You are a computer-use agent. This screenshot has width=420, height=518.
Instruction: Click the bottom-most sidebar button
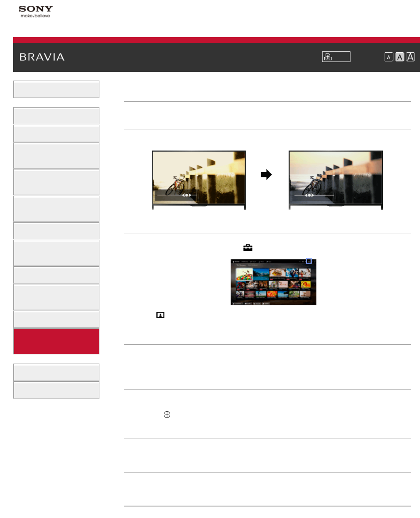pyautogui.click(x=56, y=390)
